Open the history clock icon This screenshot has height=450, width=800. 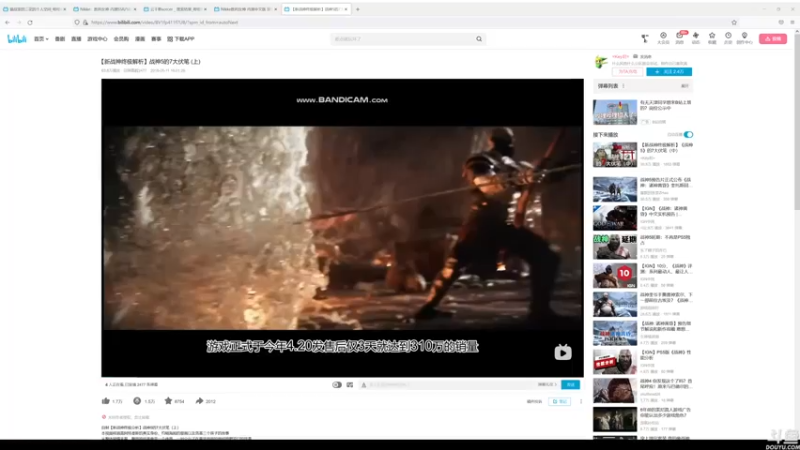[728, 38]
